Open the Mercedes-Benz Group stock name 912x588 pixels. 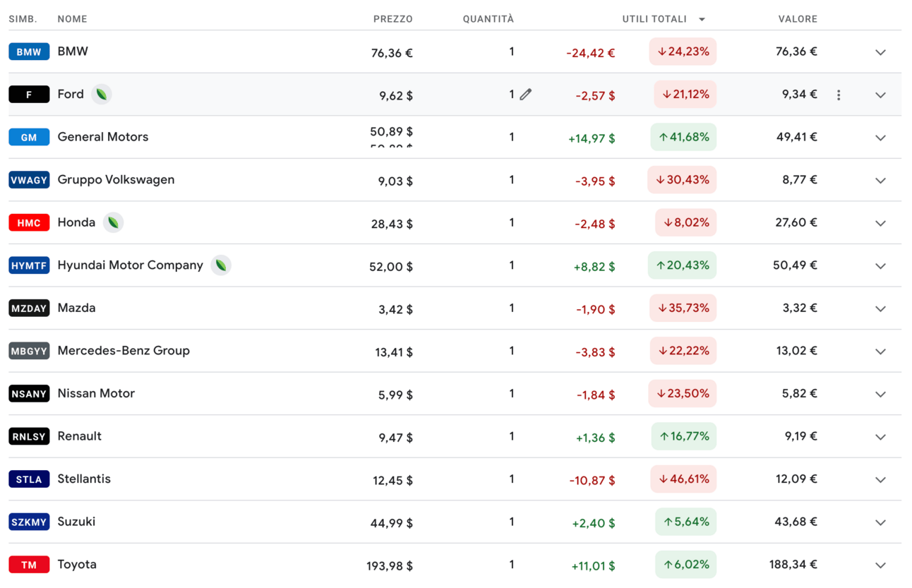pyautogui.click(x=124, y=350)
